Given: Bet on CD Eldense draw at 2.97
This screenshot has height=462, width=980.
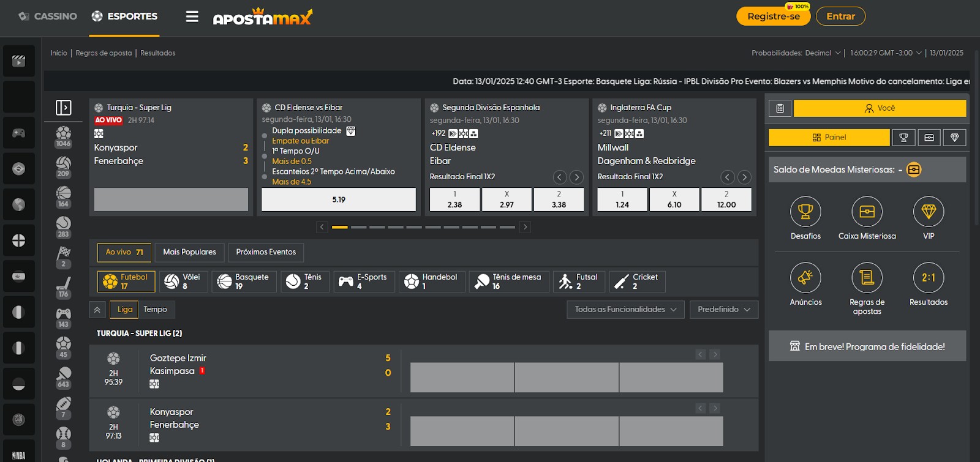Looking at the screenshot, I should pos(507,199).
